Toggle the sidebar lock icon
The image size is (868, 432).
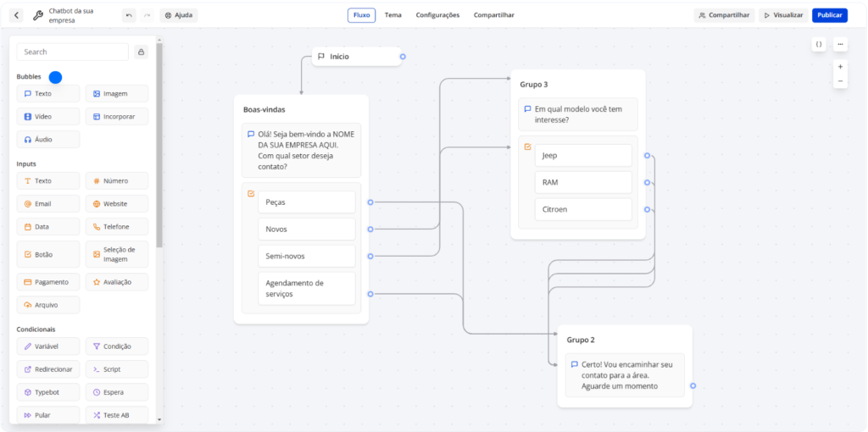coord(142,52)
